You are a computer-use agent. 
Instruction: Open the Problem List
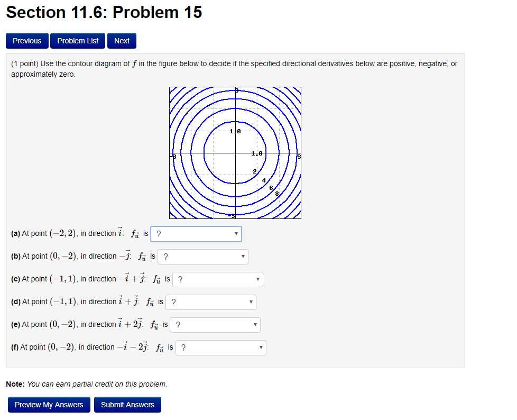(77, 41)
